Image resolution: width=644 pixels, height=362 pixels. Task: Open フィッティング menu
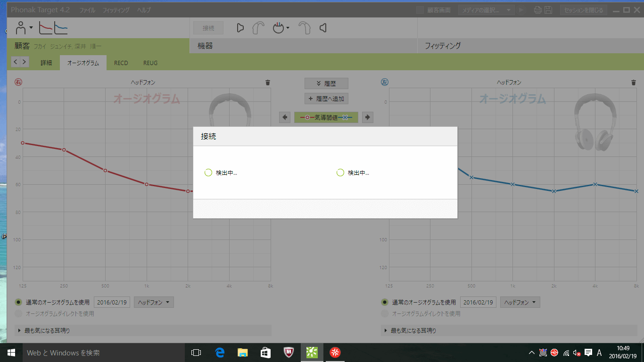click(x=116, y=10)
